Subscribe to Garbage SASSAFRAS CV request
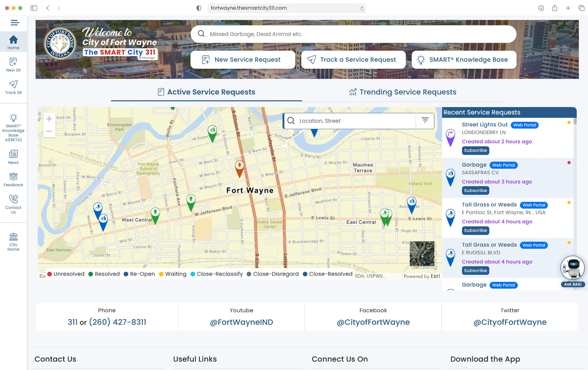The height and width of the screenshot is (370, 588). (x=475, y=190)
